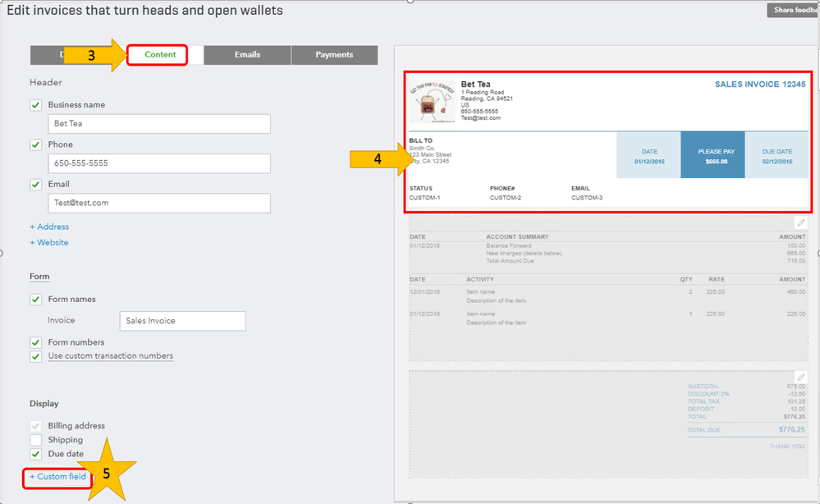The image size is (820, 504).
Task: Click the RATE column header in preview
Action: coord(717,280)
